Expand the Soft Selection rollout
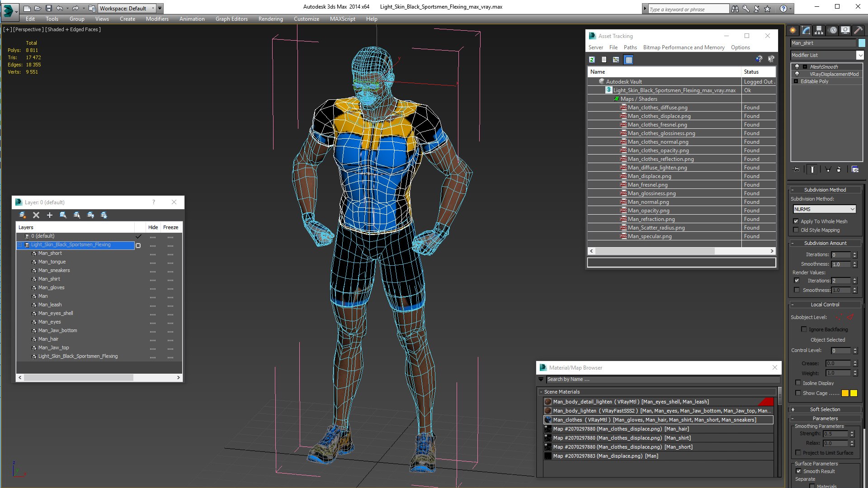This screenshot has height=488, width=868. (x=825, y=409)
